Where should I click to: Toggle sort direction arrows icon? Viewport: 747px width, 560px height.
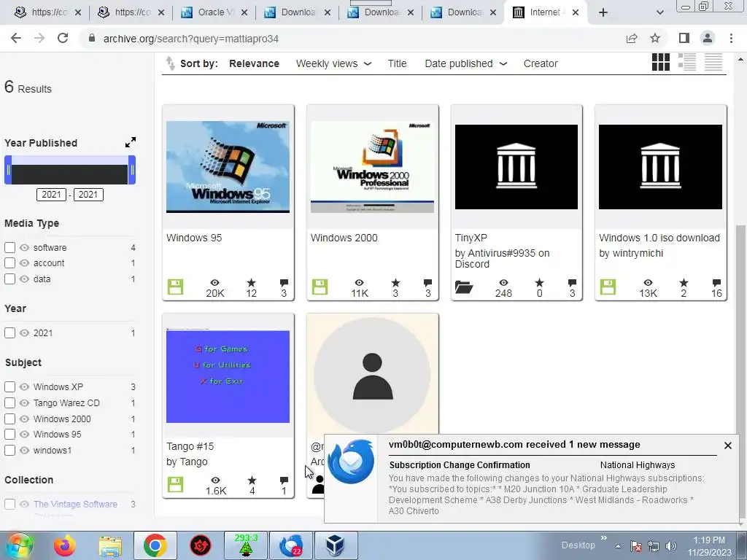pyautogui.click(x=169, y=63)
